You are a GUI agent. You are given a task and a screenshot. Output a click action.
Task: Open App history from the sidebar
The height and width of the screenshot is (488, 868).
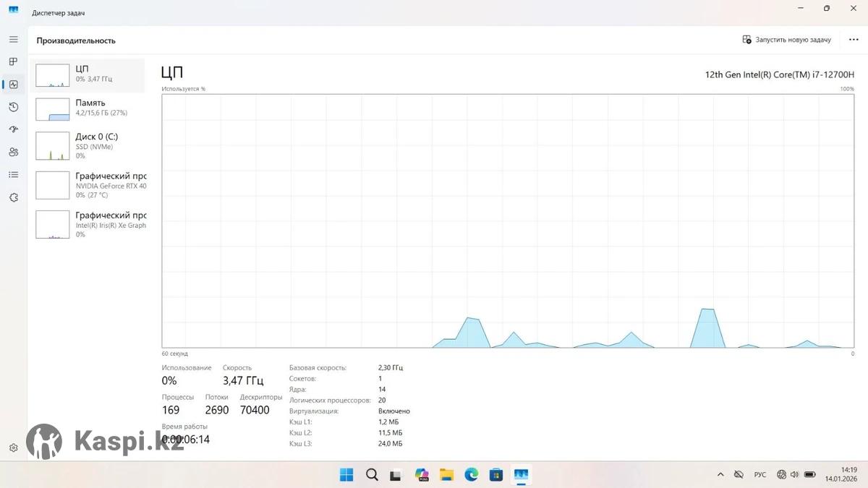[13, 107]
